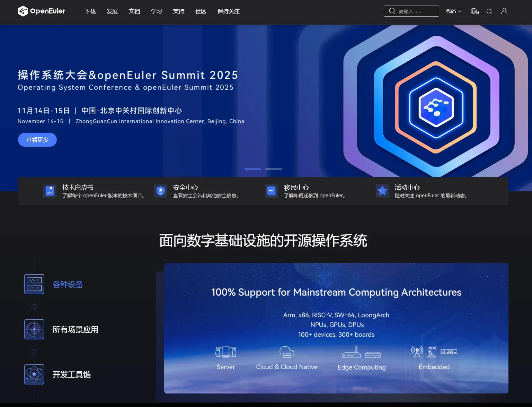
Task: Click the 100% Support for Mainstream Computing Architectures heading
Action: pos(336,292)
